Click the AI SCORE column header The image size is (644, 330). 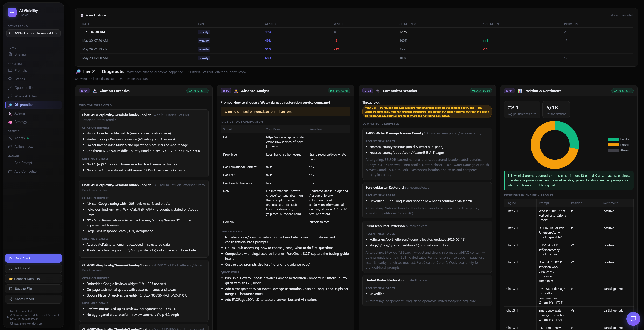point(271,24)
